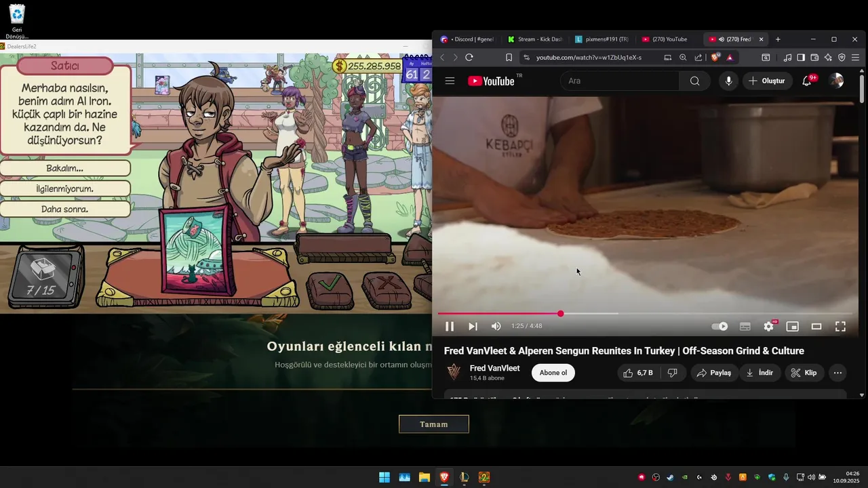Open the Windows Start menu
Screen dimensions: 868x488
[x=384, y=477]
